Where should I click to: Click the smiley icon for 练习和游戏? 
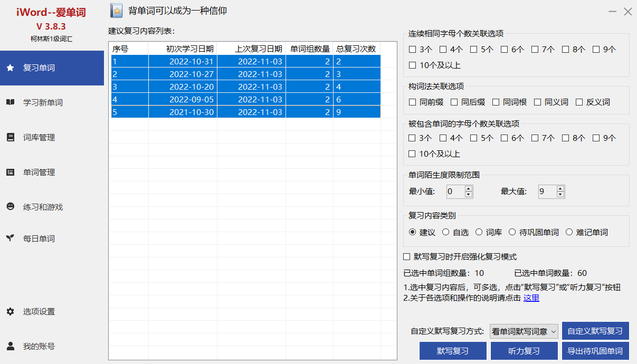(x=10, y=207)
